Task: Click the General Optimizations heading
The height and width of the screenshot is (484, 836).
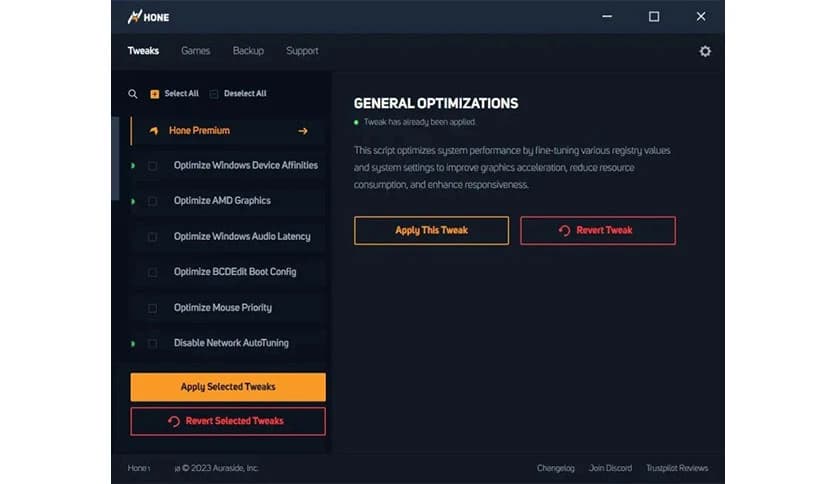Action: pos(436,103)
